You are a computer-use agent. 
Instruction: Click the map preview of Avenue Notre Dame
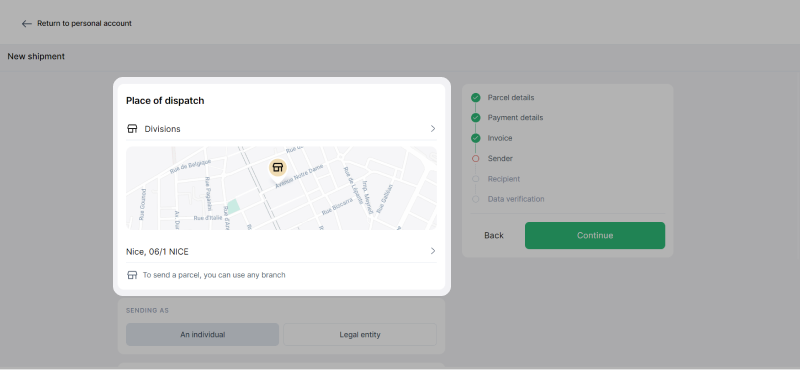(281, 188)
